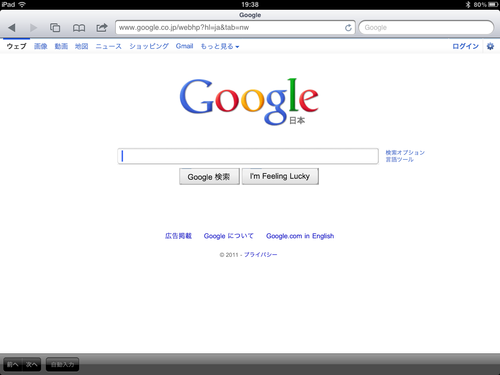
Task: Click I'm Feeling Lucky button
Action: pos(280,176)
